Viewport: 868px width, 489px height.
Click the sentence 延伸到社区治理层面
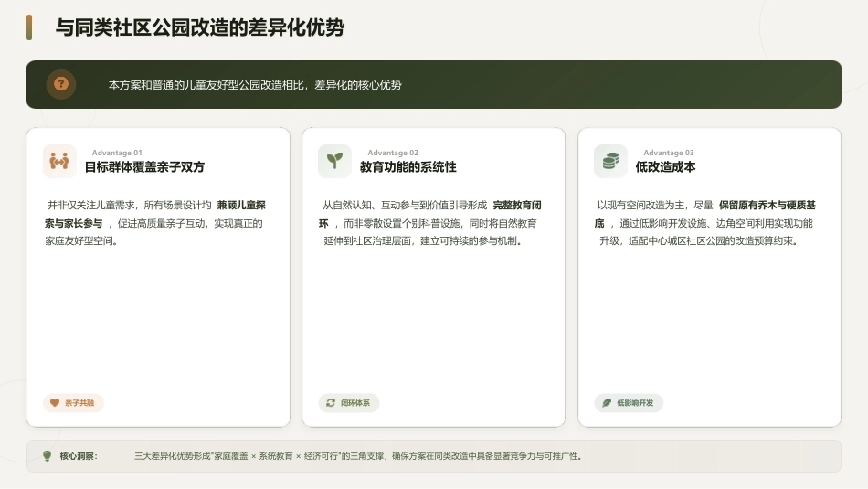(367, 241)
